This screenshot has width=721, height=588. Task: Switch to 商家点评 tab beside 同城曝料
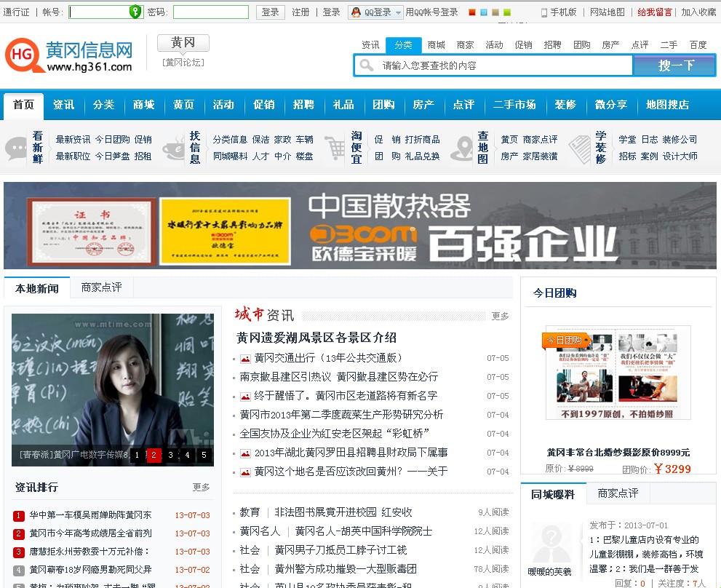618,493
